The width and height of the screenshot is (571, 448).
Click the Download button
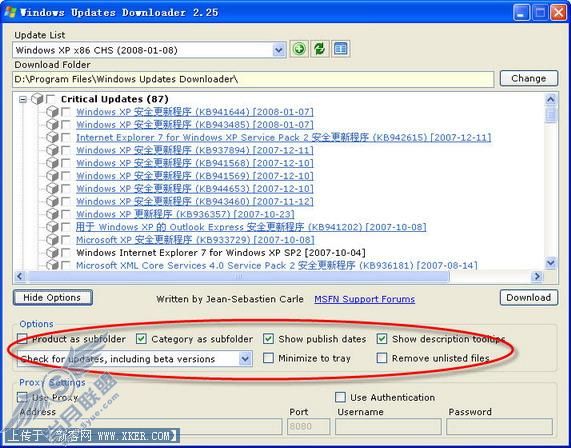(528, 298)
